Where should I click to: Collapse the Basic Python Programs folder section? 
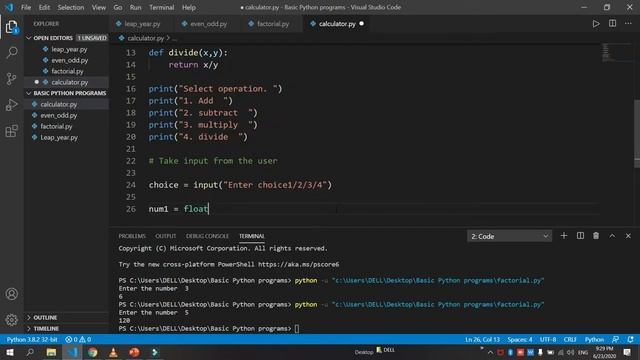click(67, 93)
